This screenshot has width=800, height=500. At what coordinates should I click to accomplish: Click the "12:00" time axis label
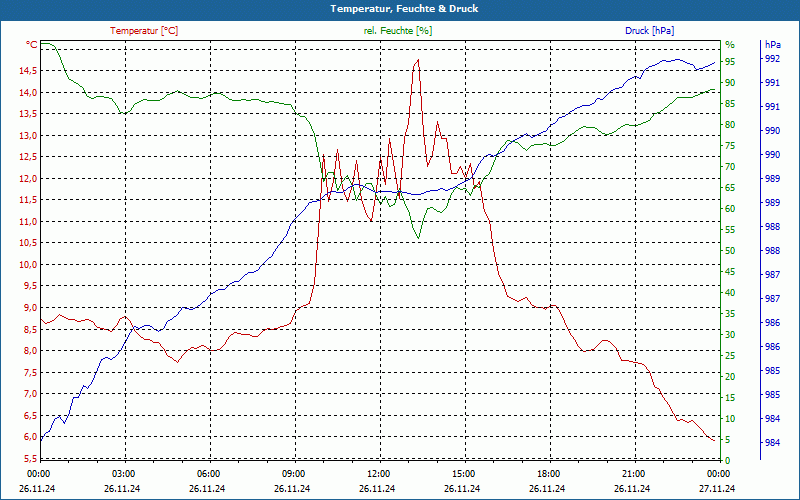(378, 474)
